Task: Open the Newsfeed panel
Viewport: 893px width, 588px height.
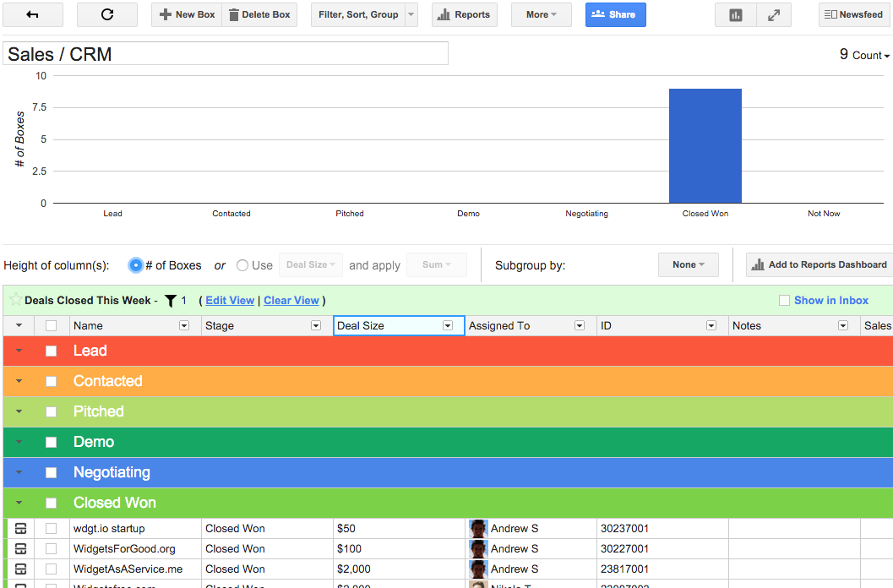Action: (856, 15)
